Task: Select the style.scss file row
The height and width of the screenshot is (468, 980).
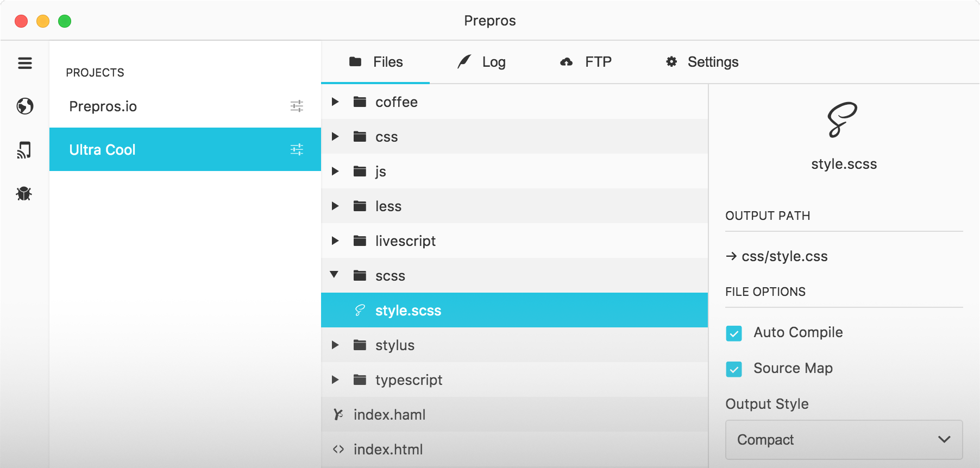Action: [x=514, y=310]
